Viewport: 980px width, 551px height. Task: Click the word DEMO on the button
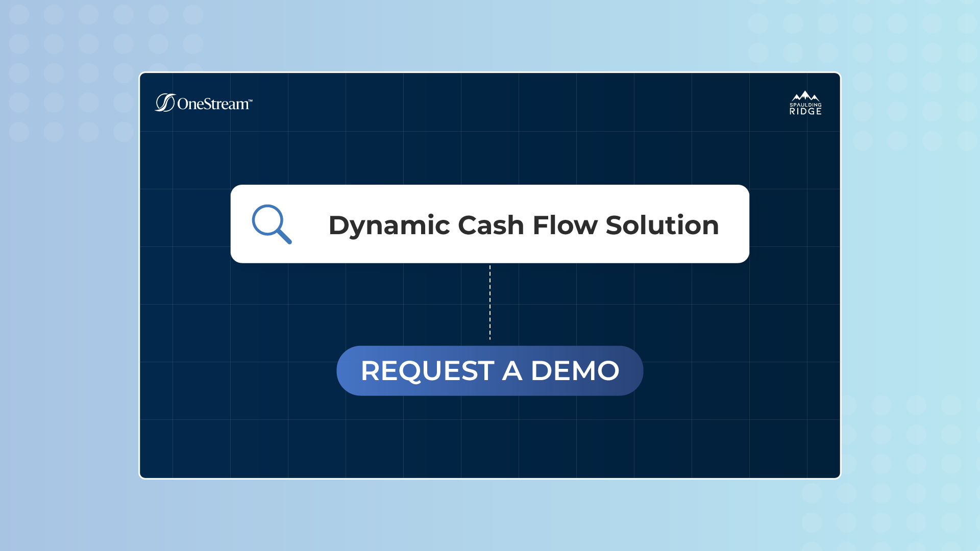pos(575,371)
